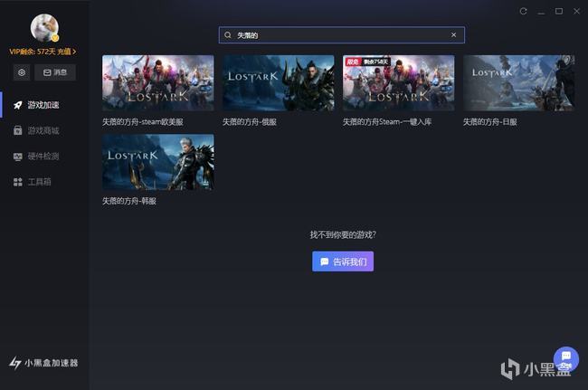
Task: Click the 失落的方舟-韩服 title text
Action: pos(129,201)
